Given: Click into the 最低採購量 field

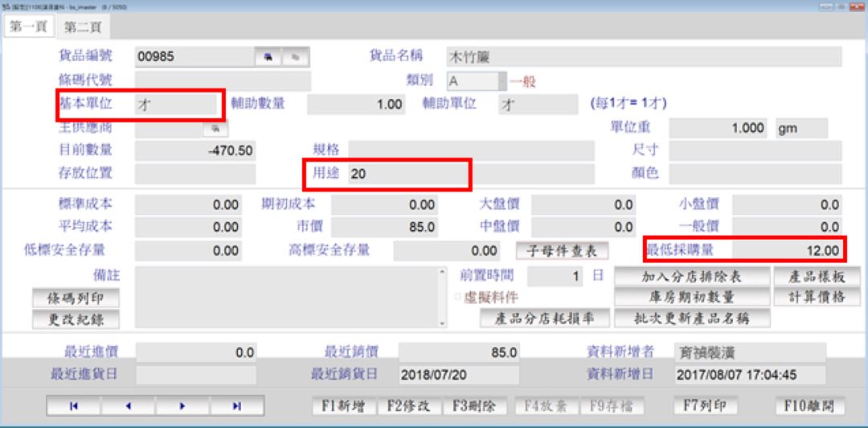Looking at the screenshot, I should (x=788, y=251).
